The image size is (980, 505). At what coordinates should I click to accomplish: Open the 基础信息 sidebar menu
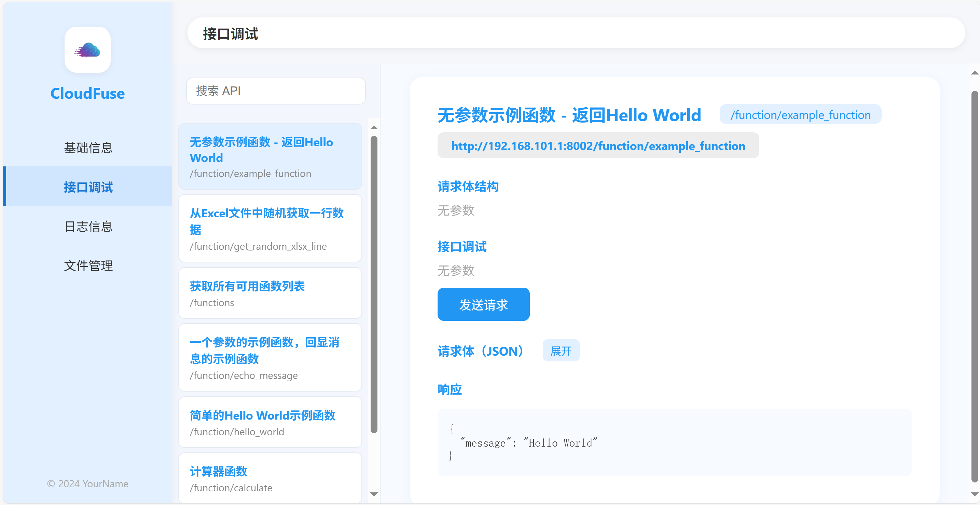(x=88, y=148)
